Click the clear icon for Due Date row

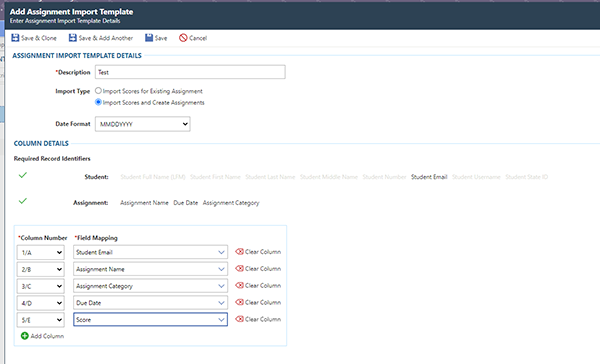coord(240,302)
